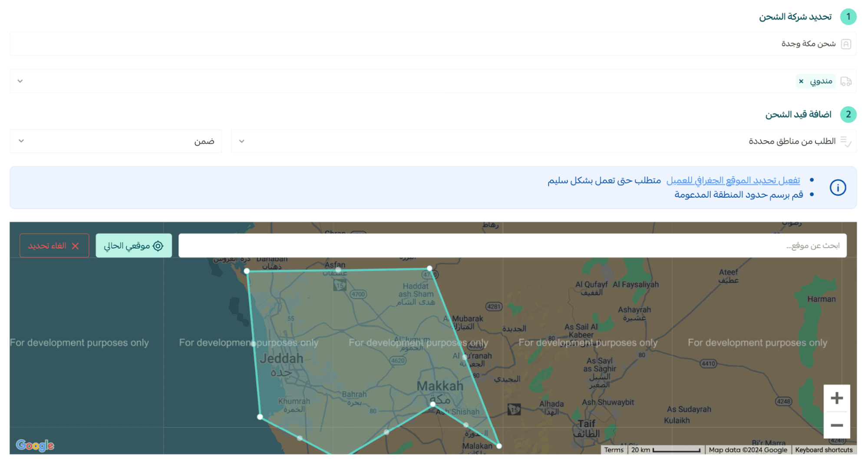Expand the مندوبي shipping type dropdown
This screenshot has height=461, width=868.
click(20, 81)
